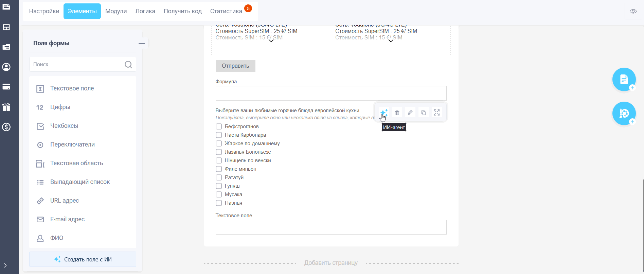
Task: Open the Получить код tab
Action: (183, 11)
